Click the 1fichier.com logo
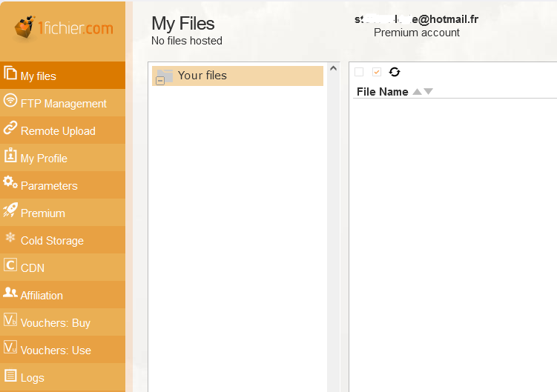Image resolution: width=557 pixels, height=392 pixels. point(64,30)
